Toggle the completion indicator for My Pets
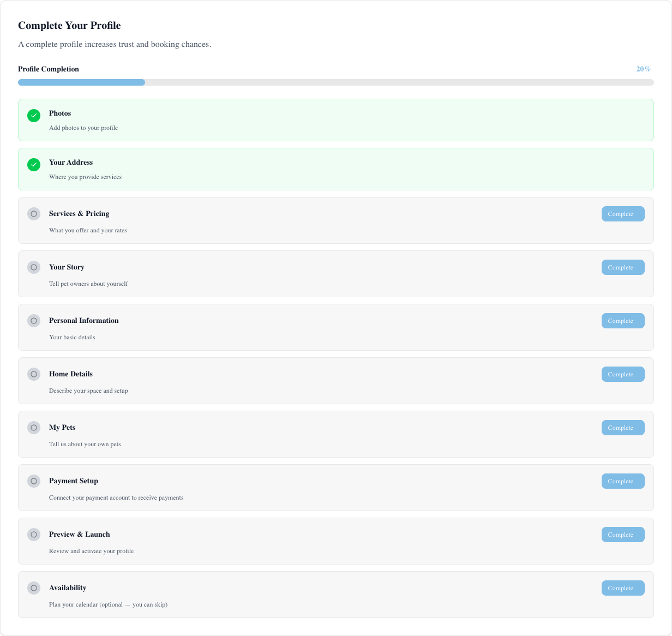Image resolution: width=672 pixels, height=636 pixels. click(34, 428)
